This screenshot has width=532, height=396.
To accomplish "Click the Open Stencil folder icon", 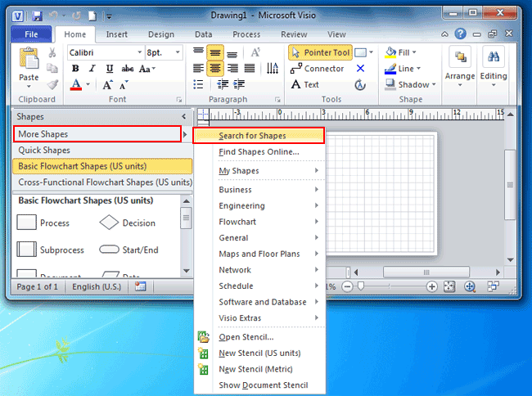I will click(203, 336).
